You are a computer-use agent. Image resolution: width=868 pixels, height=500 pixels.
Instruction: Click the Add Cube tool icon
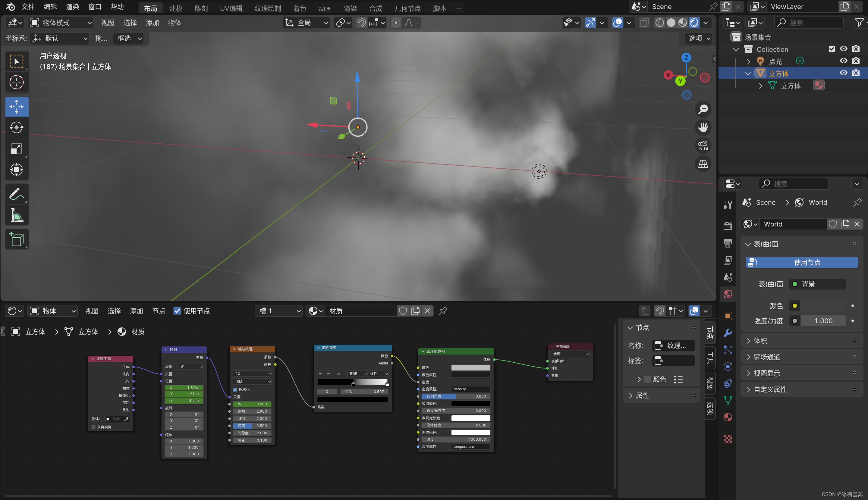17,239
